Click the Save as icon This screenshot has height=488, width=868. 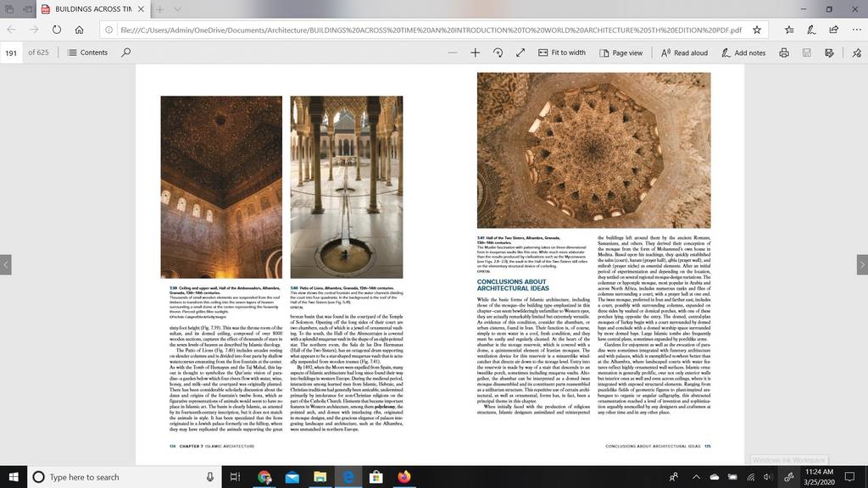pos(829,53)
